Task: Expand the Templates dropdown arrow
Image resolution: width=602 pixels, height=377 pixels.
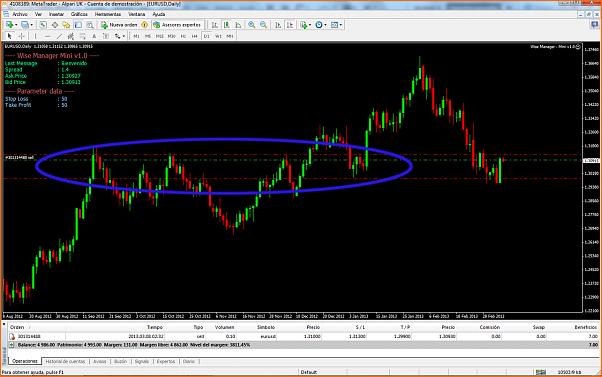Action: coord(341,25)
